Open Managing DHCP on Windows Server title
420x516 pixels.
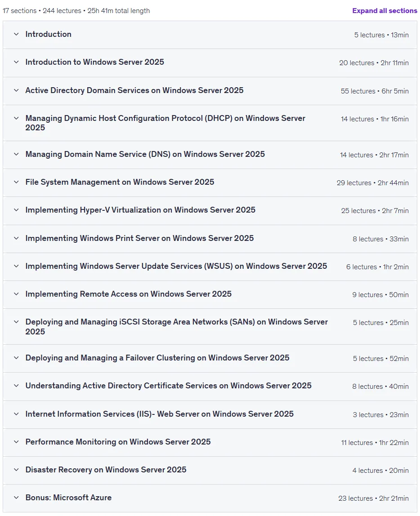click(x=165, y=123)
